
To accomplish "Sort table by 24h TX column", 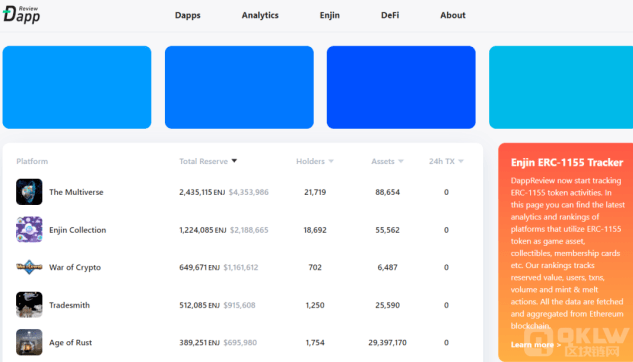I will coord(446,161).
